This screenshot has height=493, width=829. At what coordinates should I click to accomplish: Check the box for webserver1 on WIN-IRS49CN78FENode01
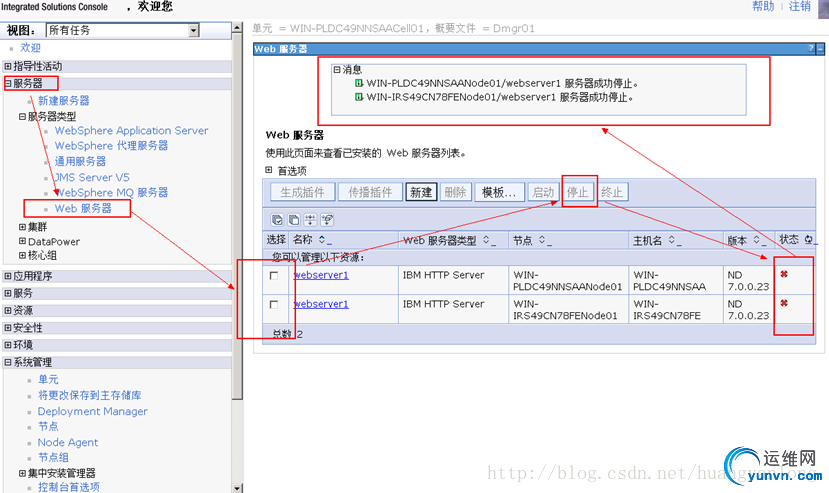274,305
